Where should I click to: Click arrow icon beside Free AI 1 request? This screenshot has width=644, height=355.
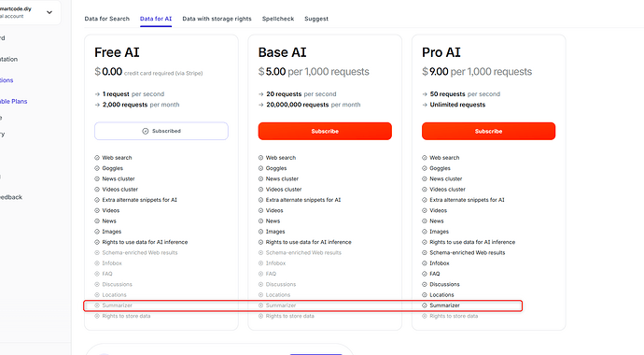[x=97, y=94]
